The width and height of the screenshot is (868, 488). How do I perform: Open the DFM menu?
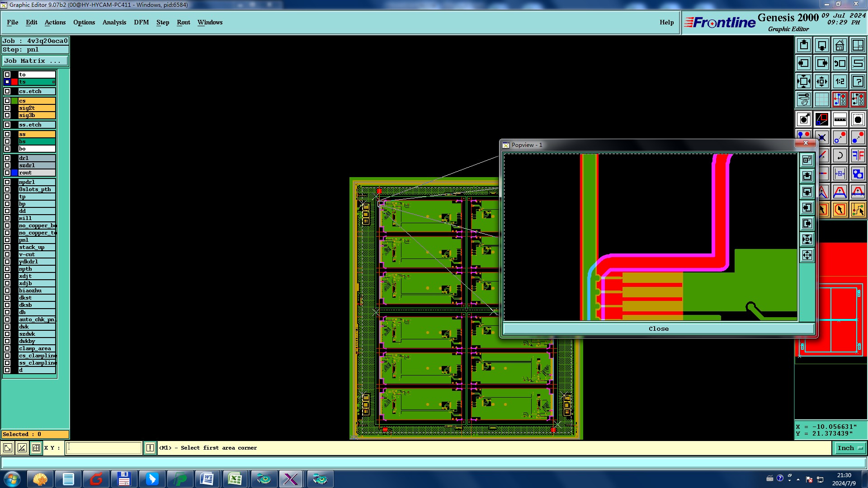pyautogui.click(x=141, y=22)
